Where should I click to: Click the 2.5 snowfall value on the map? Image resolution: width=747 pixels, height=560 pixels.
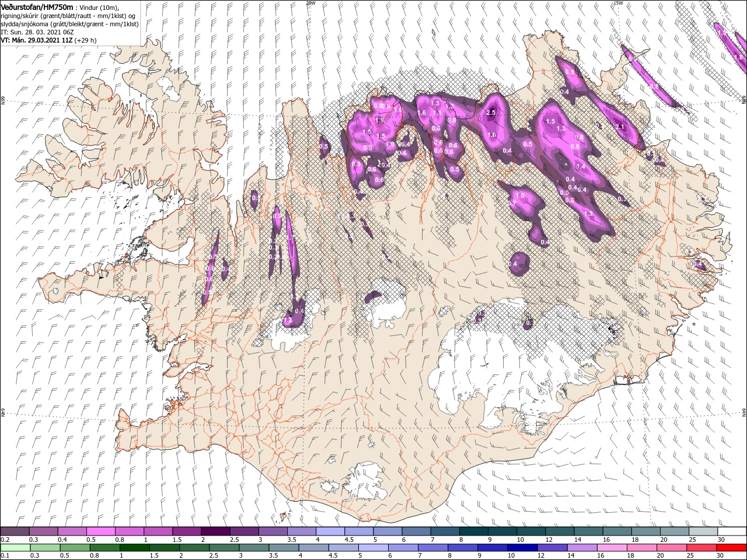(491, 113)
